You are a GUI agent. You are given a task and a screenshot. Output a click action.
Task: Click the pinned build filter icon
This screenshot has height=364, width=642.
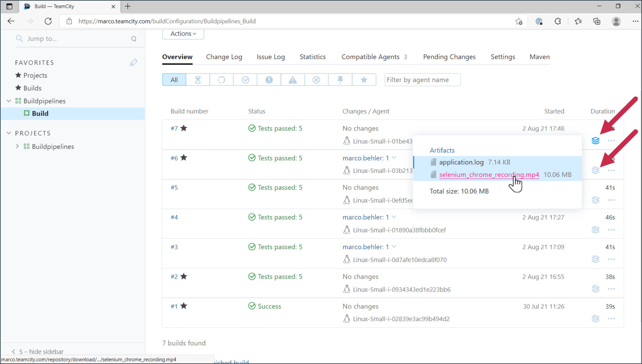340,79
